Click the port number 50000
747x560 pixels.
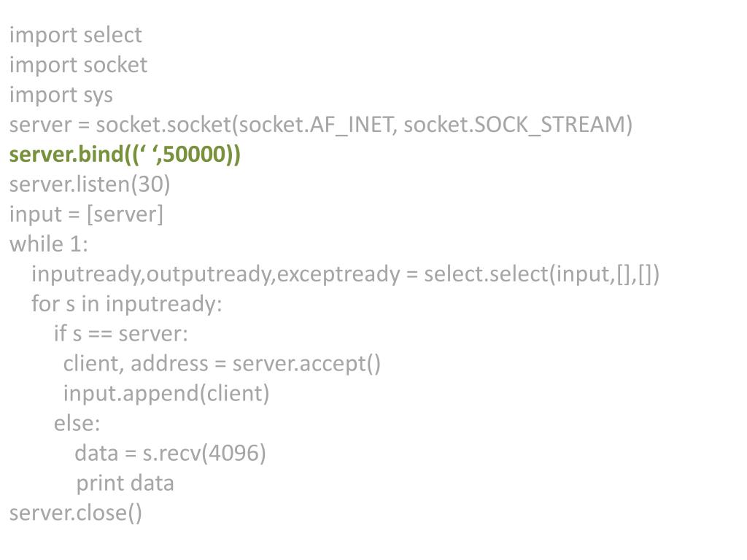pos(194,155)
